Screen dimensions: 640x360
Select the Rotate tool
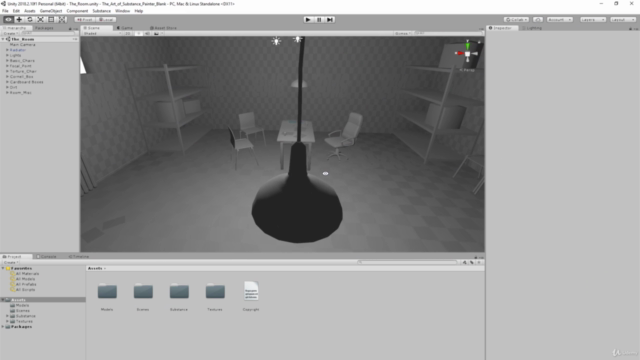click(29, 20)
